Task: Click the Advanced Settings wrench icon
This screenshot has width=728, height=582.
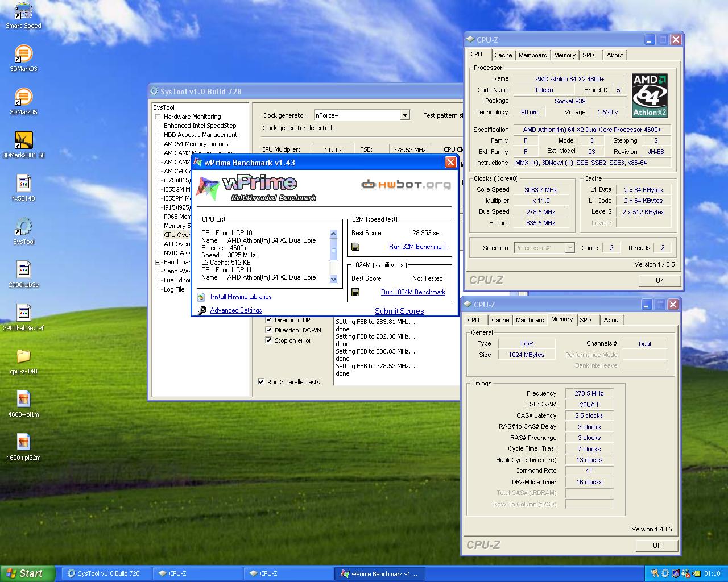Action: pos(201,310)
